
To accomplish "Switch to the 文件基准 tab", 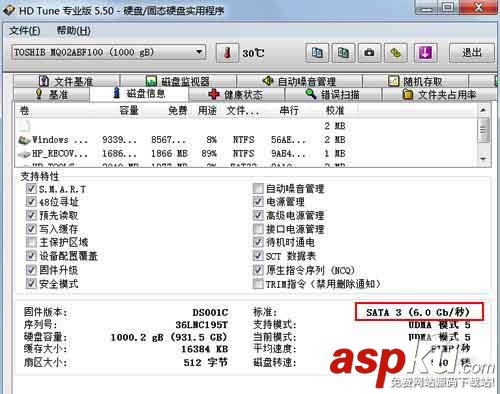I will 66,81.
